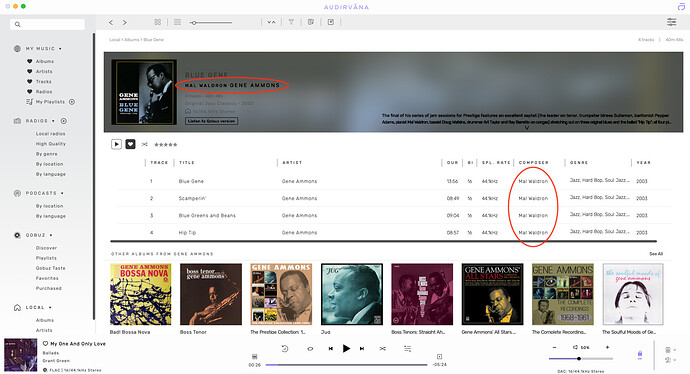Expand the album description chevron
The width and height of the screenshot is (690, 374).
click(526, 128)
